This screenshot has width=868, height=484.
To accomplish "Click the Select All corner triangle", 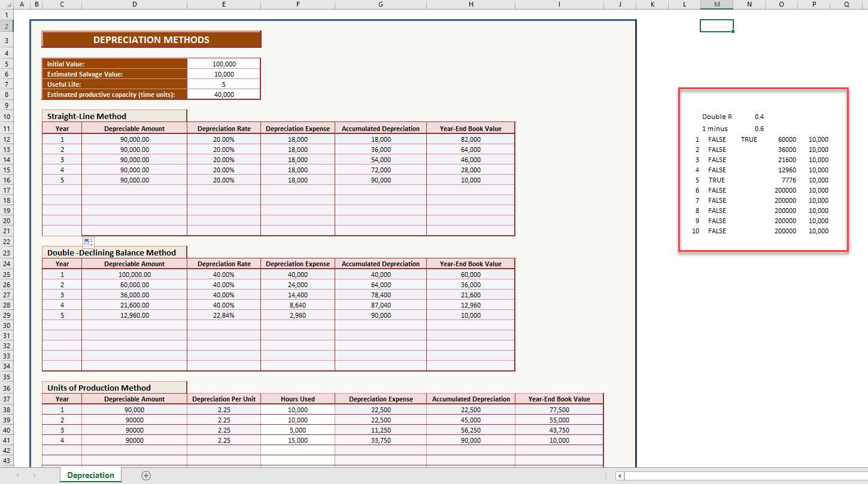I will [5, 4].
